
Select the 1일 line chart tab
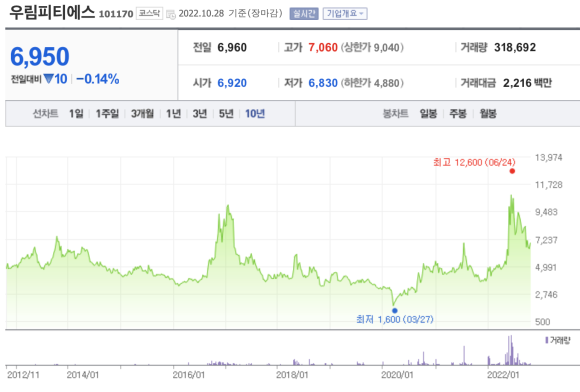76,114
